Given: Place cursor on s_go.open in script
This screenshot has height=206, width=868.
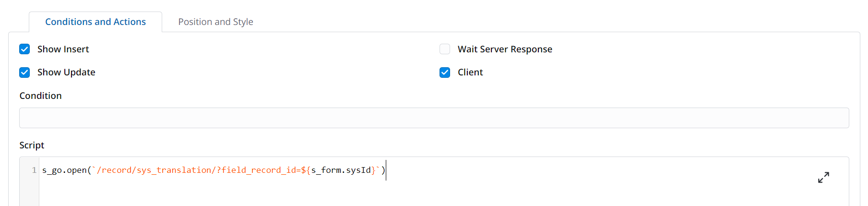Looking at the screenshot, I should 64,170.
